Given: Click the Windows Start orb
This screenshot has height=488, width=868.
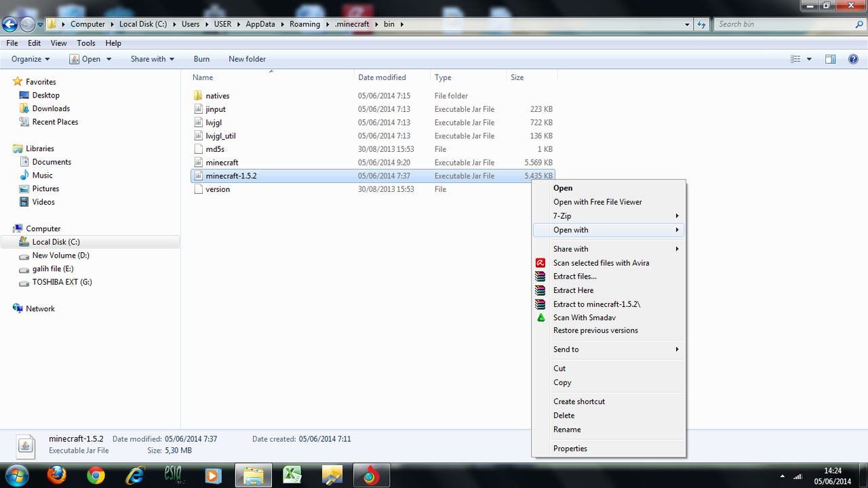Looking at the screenshot, I should tap(17, 475).
